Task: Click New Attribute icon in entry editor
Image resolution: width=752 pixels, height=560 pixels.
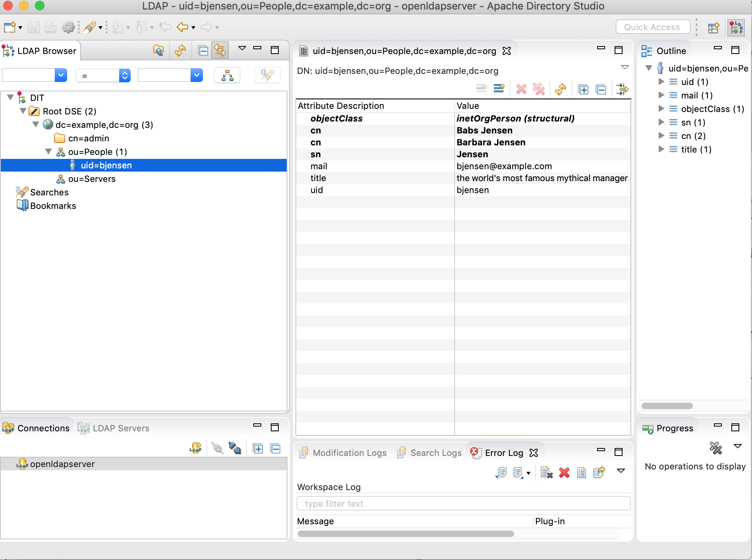Action: pyautogui.click(x=499, y=89)
